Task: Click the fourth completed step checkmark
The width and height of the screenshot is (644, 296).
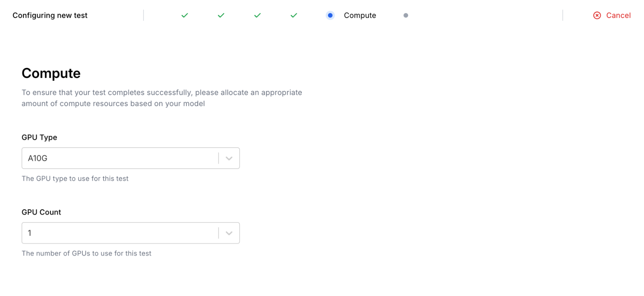Action: (294, 15)
